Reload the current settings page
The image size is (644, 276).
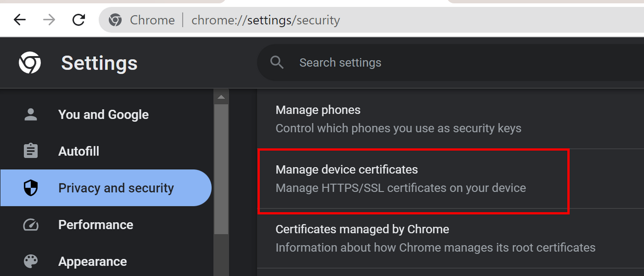point(79,20)
